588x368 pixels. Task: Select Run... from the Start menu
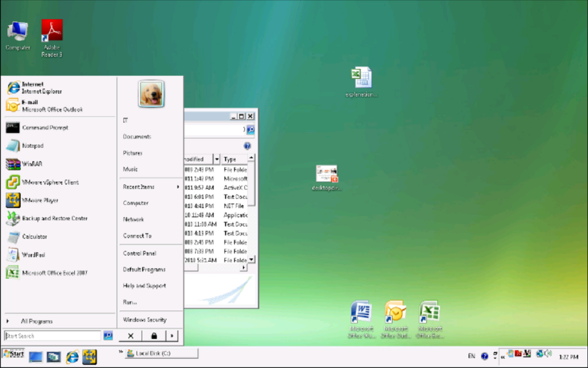pyautogui.click(x=130, y=302)
